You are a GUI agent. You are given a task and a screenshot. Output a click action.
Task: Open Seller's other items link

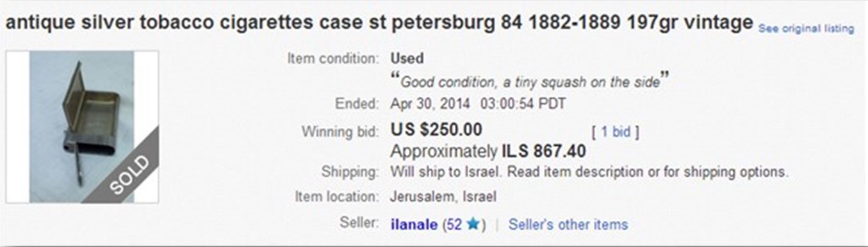coord(568,225)
